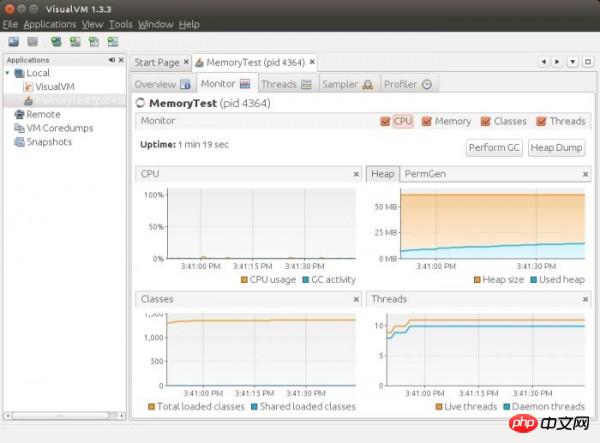The width and height of the screenshot is (600, 443).
Task: Click the VM Coredumps icon
Action: pyautogui.click(x=19, y=128)
